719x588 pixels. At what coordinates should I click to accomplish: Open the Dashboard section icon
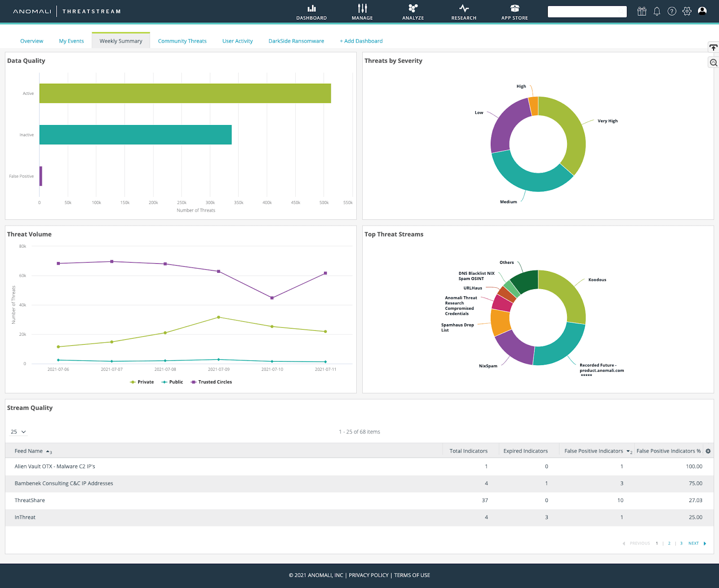click(x=312, y=11)
